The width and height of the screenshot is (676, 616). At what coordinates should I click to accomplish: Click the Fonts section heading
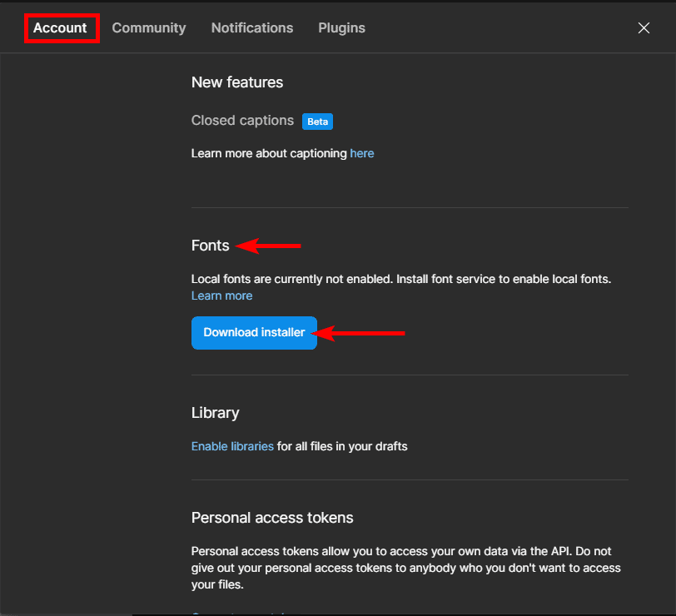click(210, 246)
